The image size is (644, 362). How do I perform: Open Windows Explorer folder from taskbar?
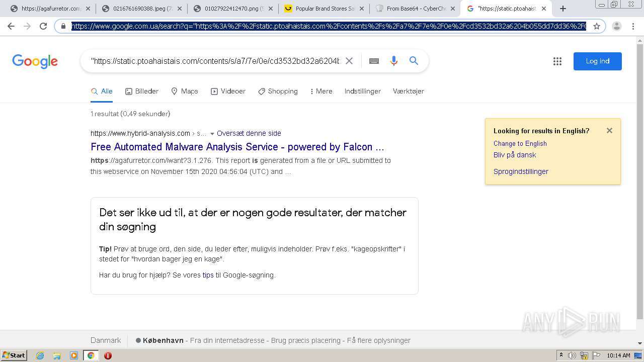[x=57, y=355]
